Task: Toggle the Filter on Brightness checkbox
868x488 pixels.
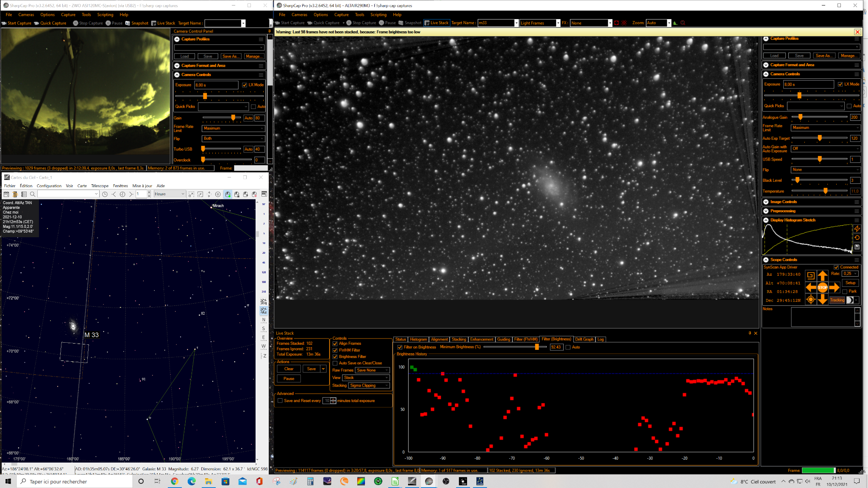Action: point(400,347)
